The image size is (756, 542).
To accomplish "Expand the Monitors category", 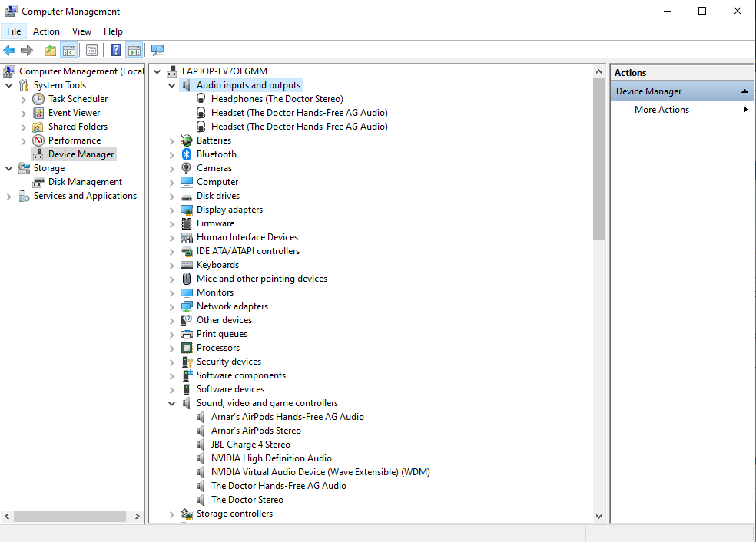I will point(171,293).
